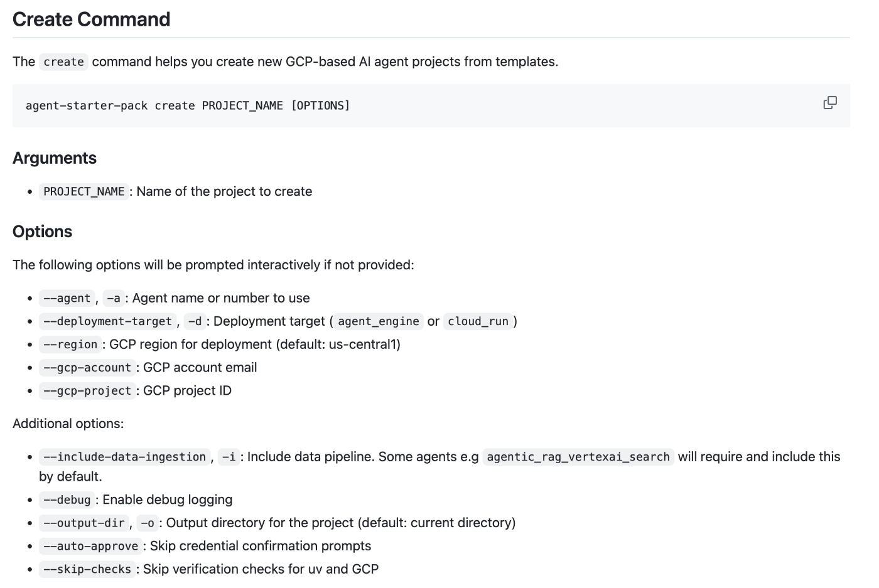Copy the agent-starter-pack command to clipboard

[x=829, y=103]
